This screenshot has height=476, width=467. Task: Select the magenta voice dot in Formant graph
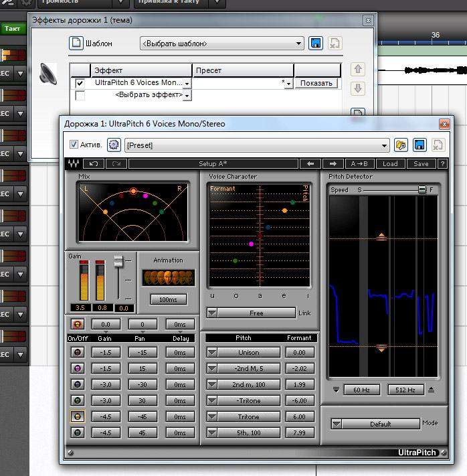252,244
